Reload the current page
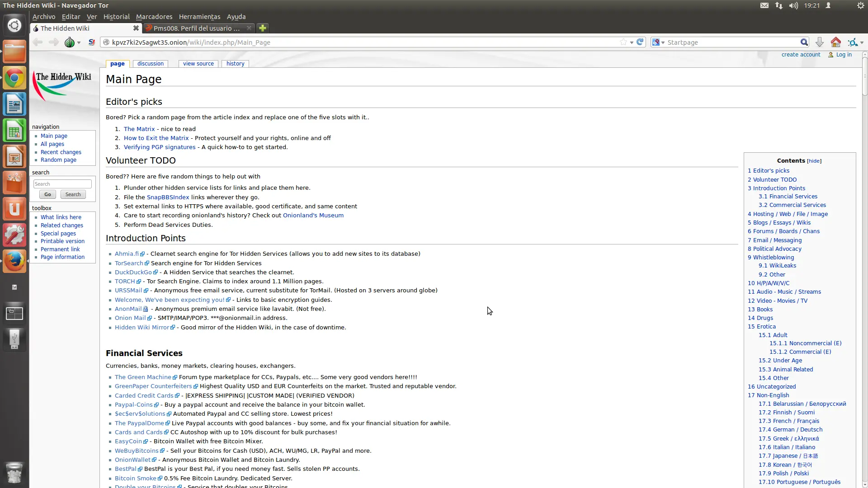868x488 pixels. point(640,42)
